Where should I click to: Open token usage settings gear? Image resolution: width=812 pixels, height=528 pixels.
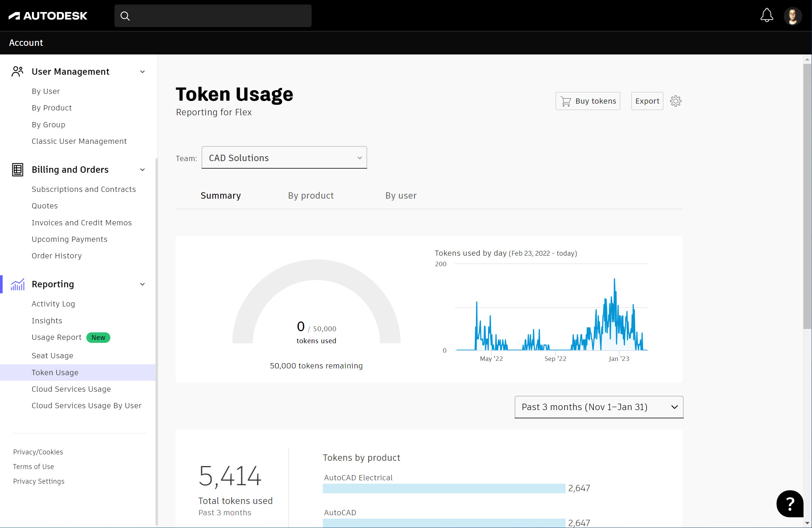676,101
